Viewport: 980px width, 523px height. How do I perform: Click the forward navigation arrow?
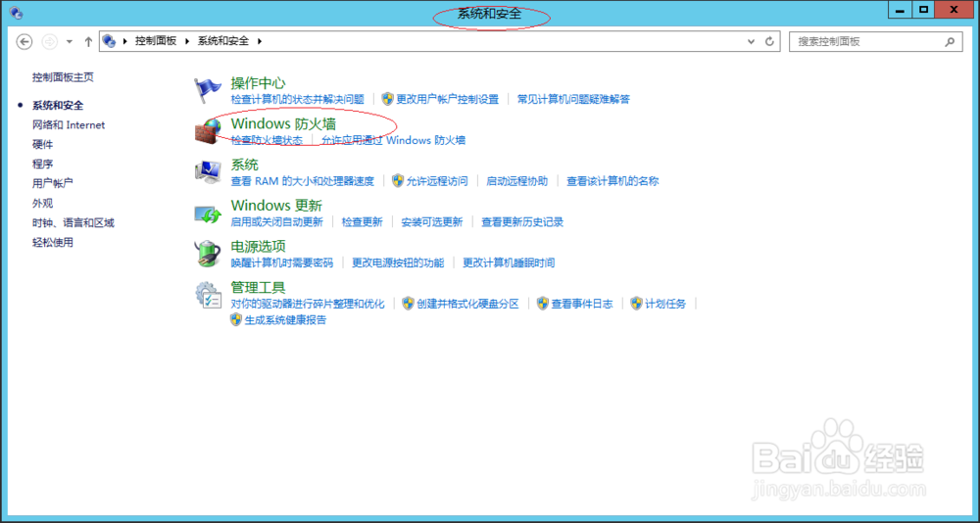(x=49, y=41)
